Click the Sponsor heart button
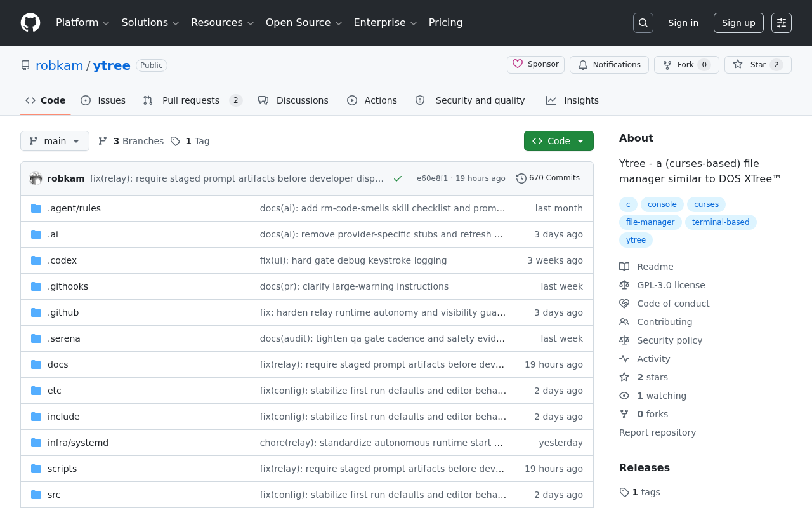This screenshot has height=508, width=812. (x=535, y=65)
